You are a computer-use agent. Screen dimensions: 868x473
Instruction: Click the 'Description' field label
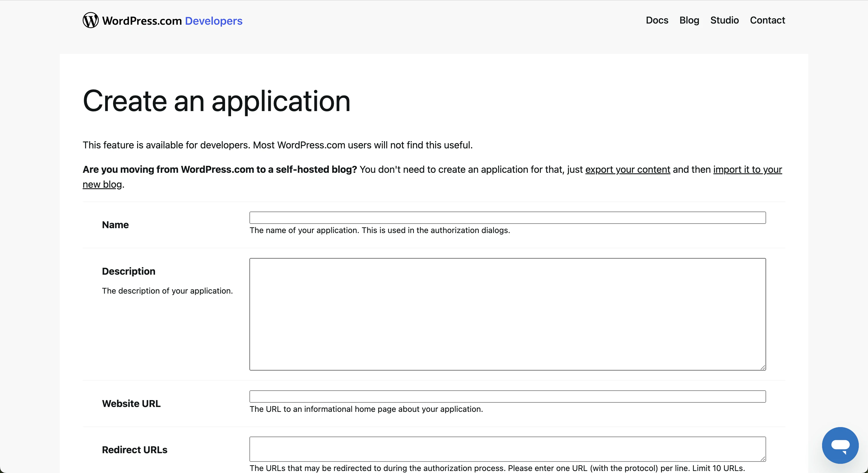(x=128, y=271)
